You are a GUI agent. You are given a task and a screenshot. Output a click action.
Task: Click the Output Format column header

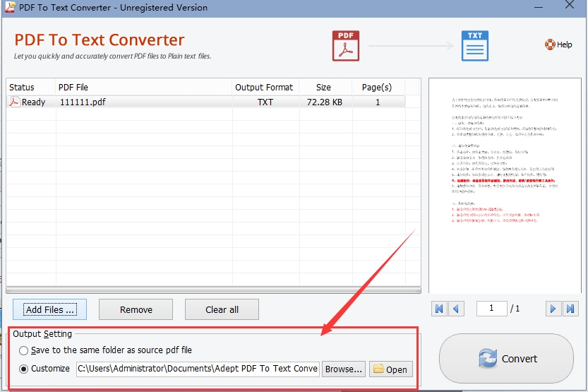click(265, 88)
